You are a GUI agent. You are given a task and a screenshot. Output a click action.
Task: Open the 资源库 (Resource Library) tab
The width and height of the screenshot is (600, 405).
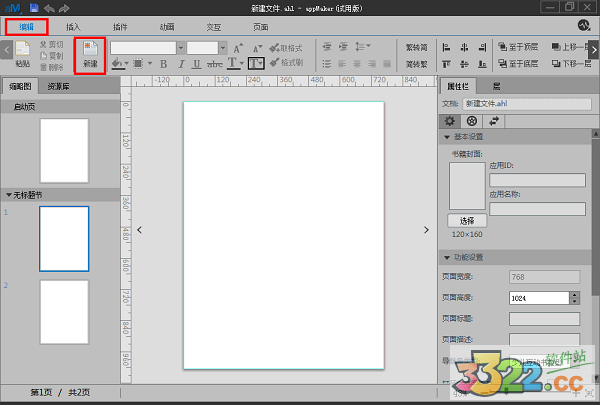tap(60, 87)
